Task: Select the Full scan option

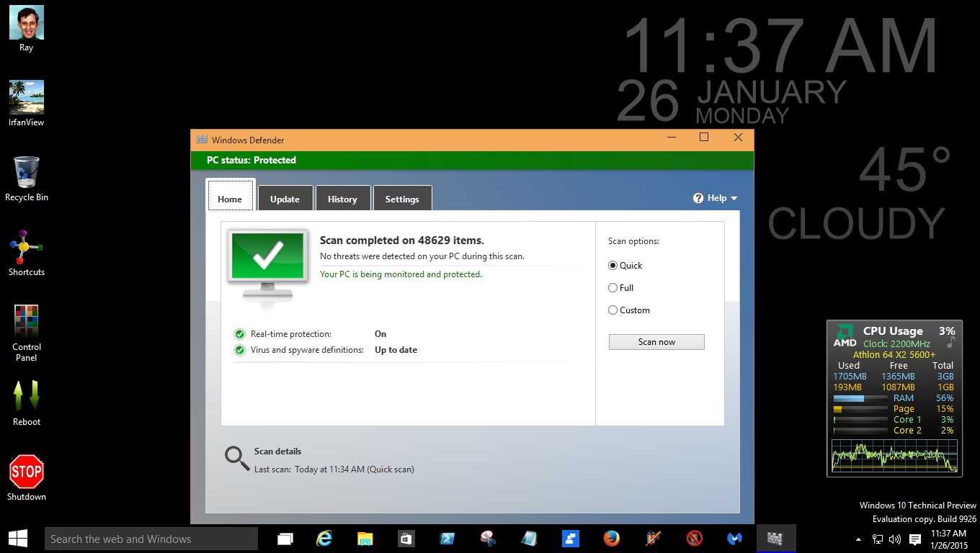Action: point(621,288)
